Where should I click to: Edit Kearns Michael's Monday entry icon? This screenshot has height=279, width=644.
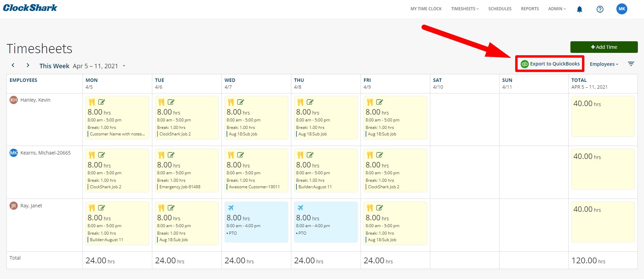(102, 155)
